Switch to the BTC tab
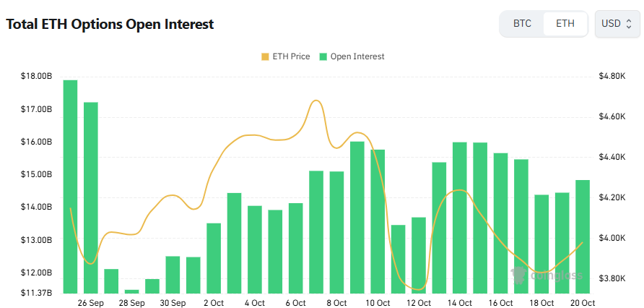 [x=522, y=24]
